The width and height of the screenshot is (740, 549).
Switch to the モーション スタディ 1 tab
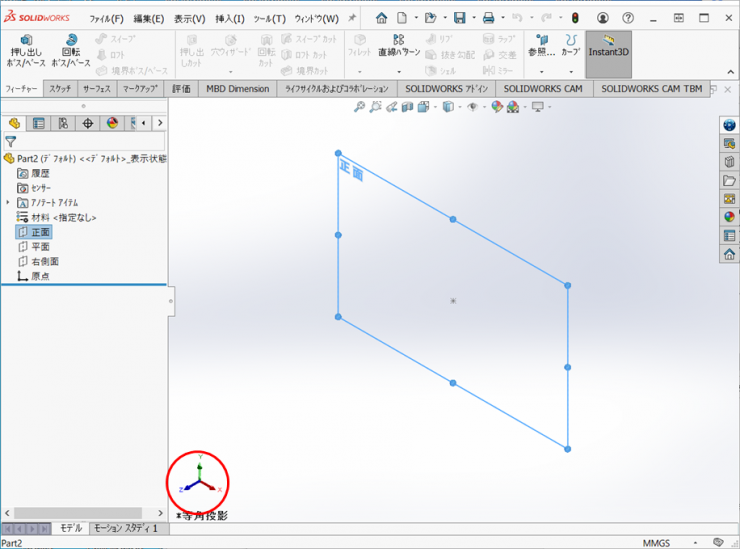[x=125, y=528]
